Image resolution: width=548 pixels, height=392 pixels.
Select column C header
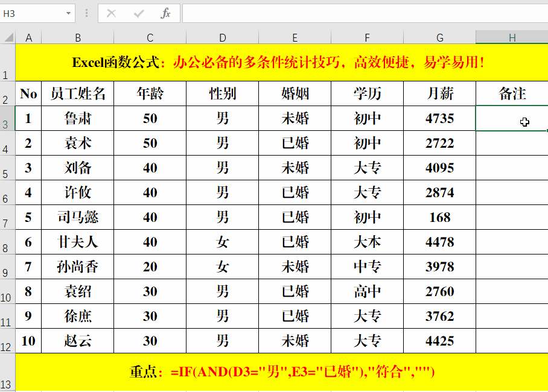(150, 37)
